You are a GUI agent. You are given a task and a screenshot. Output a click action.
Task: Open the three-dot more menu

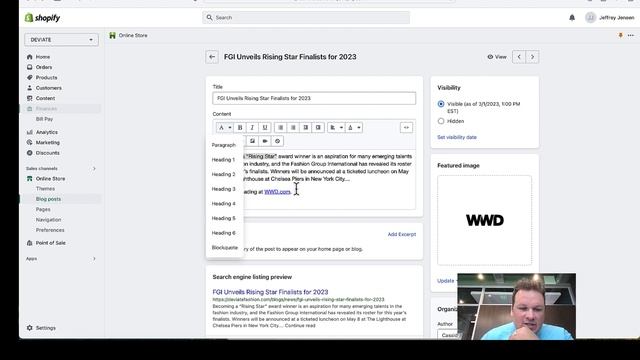point(631,36)
